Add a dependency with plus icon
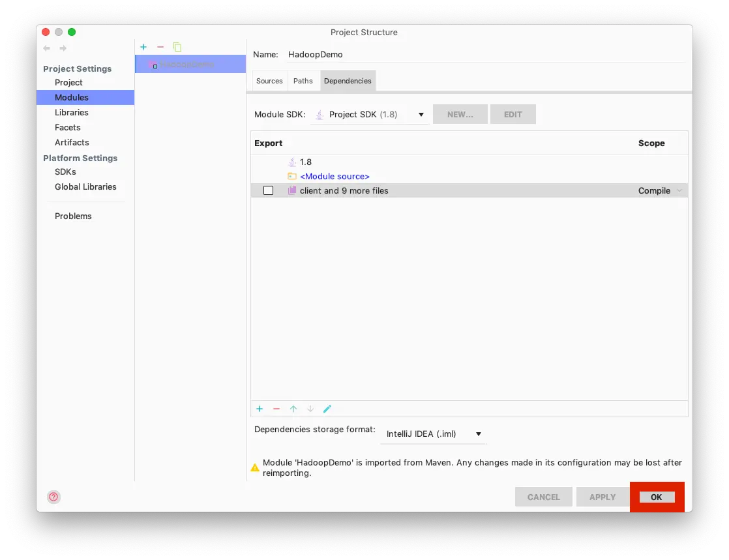This screenshot has width=729, height=560. [260, 409]
